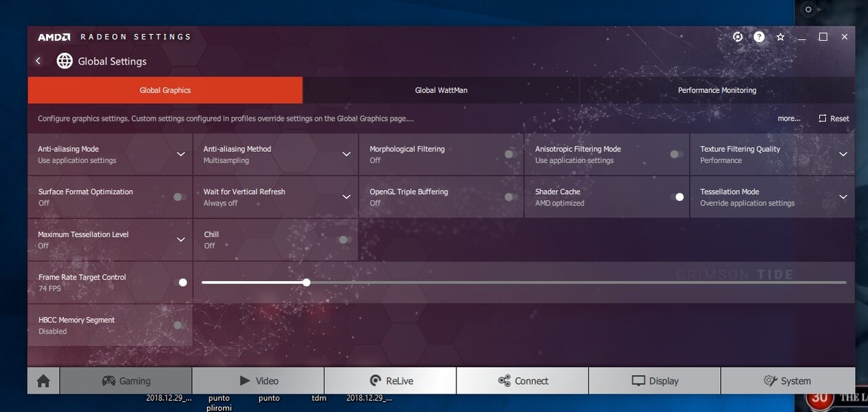This screenshot has width=868, height=412.
Task: Expand the Texture Filtering Quality dropdown
Action: click(x=843, y=154)
